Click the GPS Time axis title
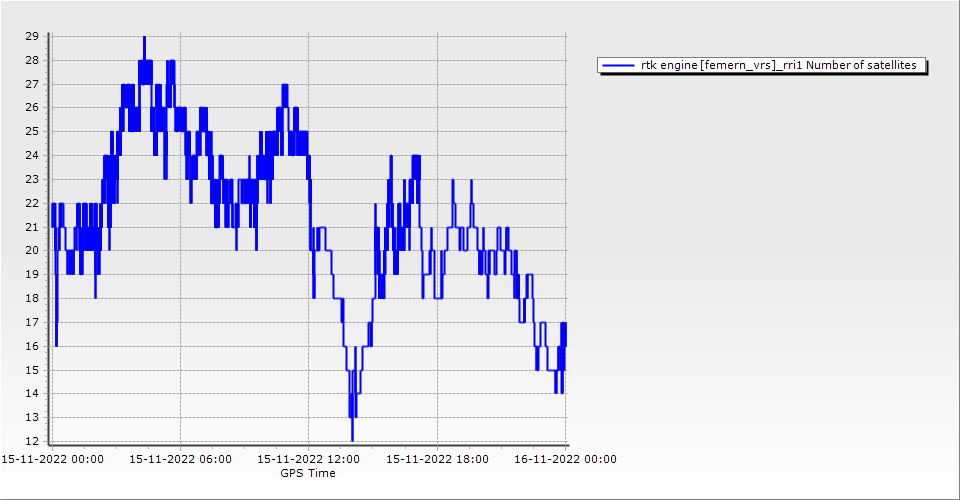 [308, 473]
